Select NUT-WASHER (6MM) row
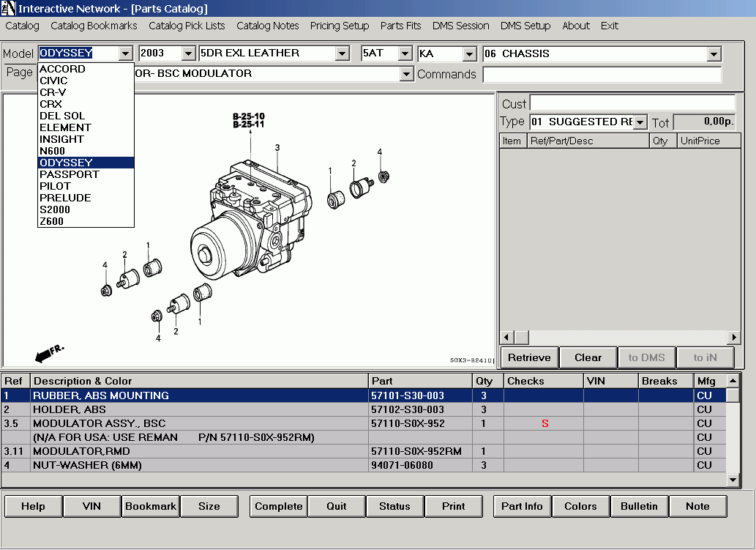 364,466
